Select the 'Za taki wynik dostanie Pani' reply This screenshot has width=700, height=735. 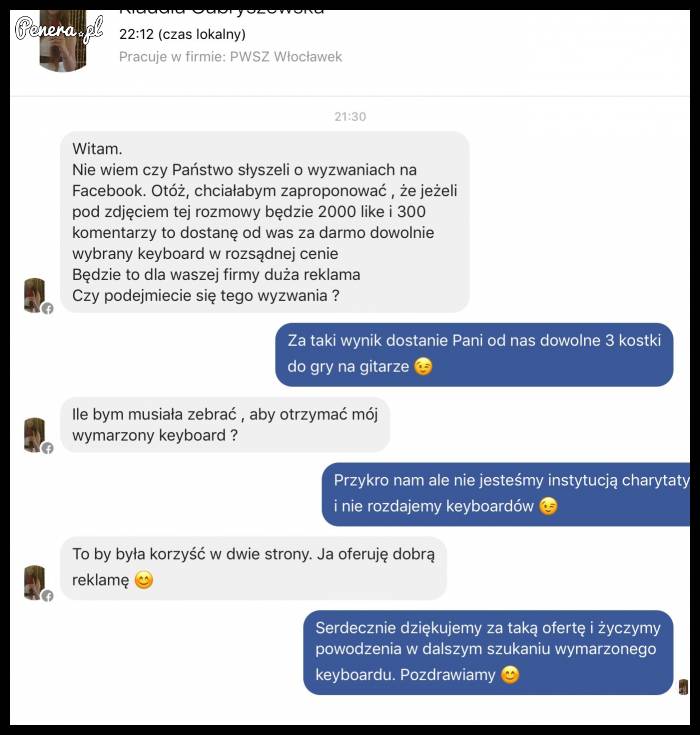tap(474, 355)
